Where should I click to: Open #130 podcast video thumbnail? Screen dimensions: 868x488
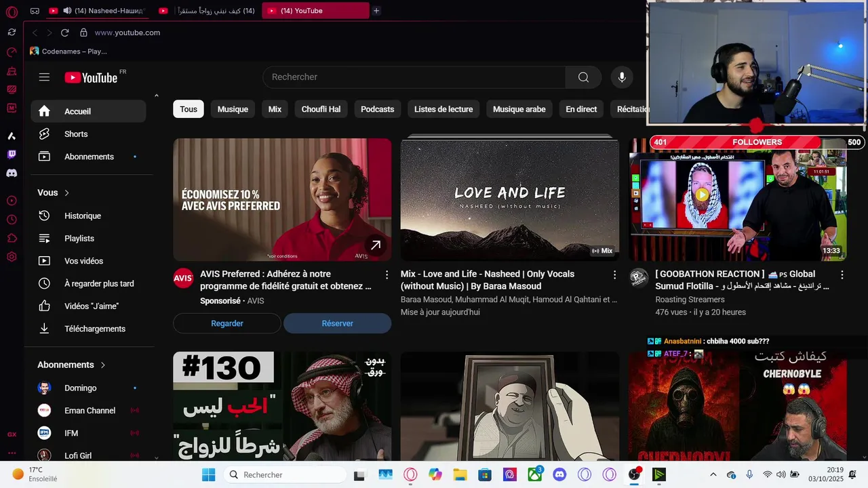pyautogui.click(x=282, y=407)
